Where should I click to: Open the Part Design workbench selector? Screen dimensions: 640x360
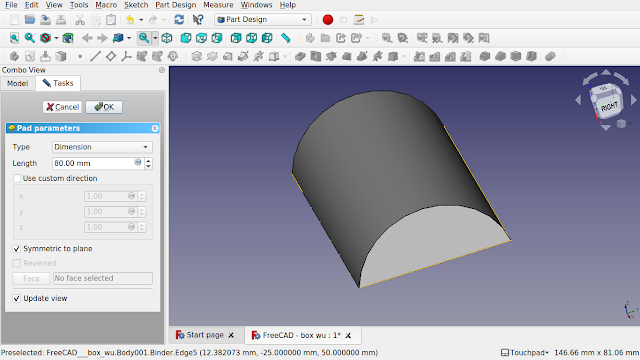pos(263,20)
